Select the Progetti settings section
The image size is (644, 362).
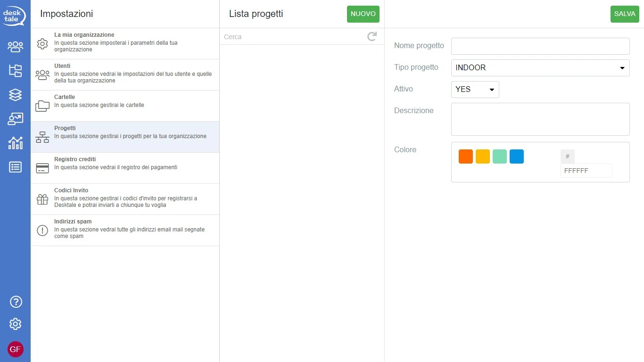(125, 137)
